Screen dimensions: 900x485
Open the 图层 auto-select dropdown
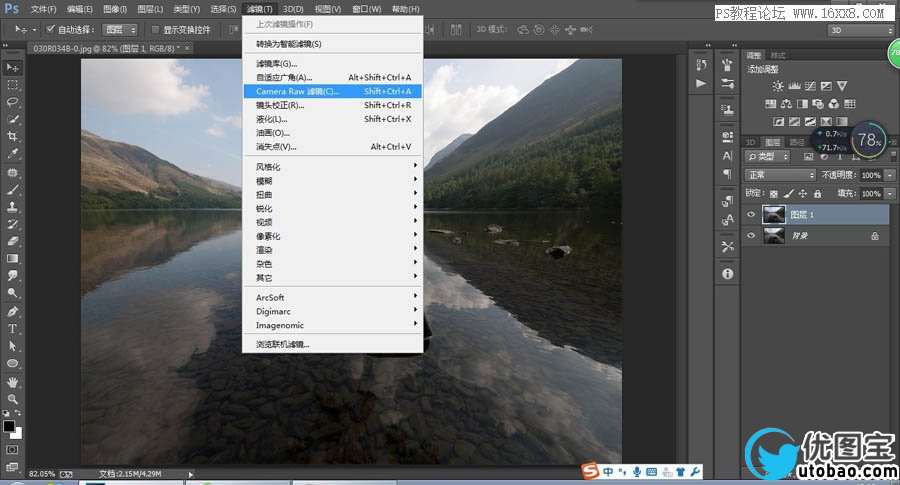pos(119,29)
